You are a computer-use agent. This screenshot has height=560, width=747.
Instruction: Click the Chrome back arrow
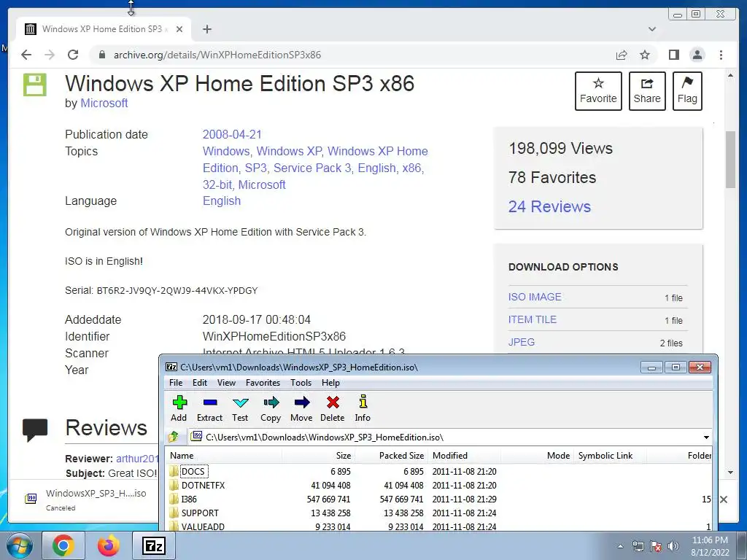pyautogui.click(x=26, y=55)
